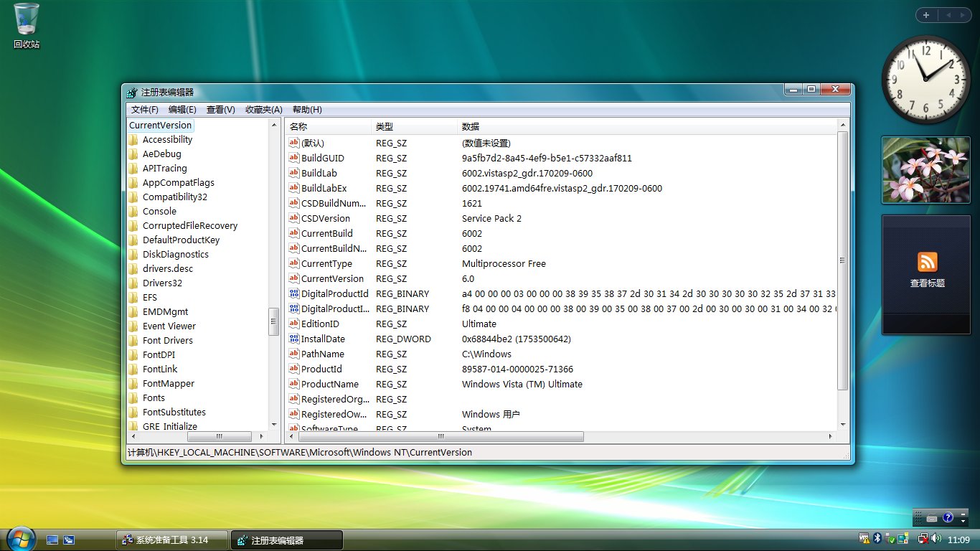Click the AppCompatFlags folder icon
Screen dimensions: 980x551
133,183
